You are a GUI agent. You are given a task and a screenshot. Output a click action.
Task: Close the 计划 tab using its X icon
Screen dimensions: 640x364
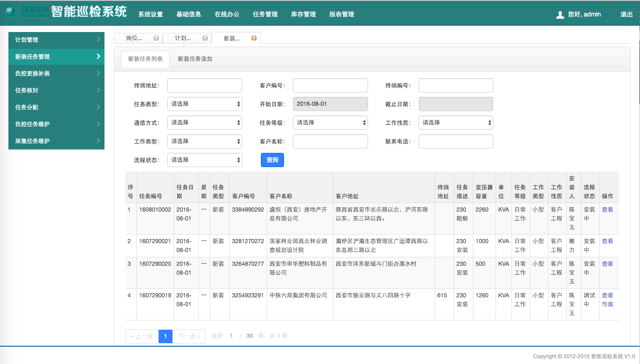205,38
